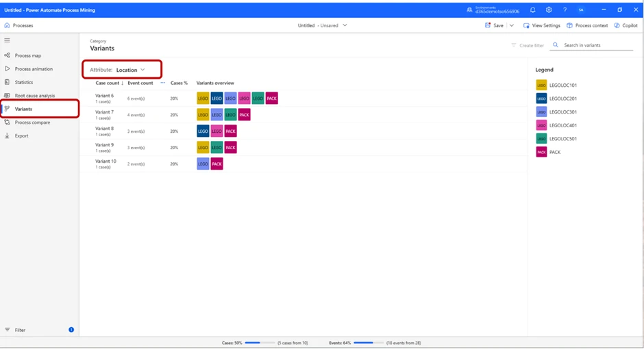
Task: Open Process animation view
Action: 34,69
